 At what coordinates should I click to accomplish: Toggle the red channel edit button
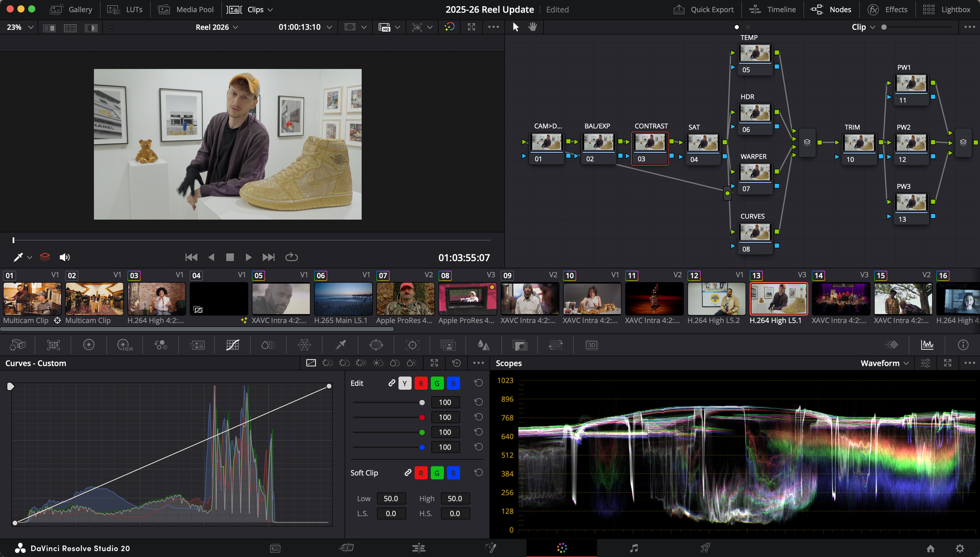pyautogui.click(x=421, y=383)
